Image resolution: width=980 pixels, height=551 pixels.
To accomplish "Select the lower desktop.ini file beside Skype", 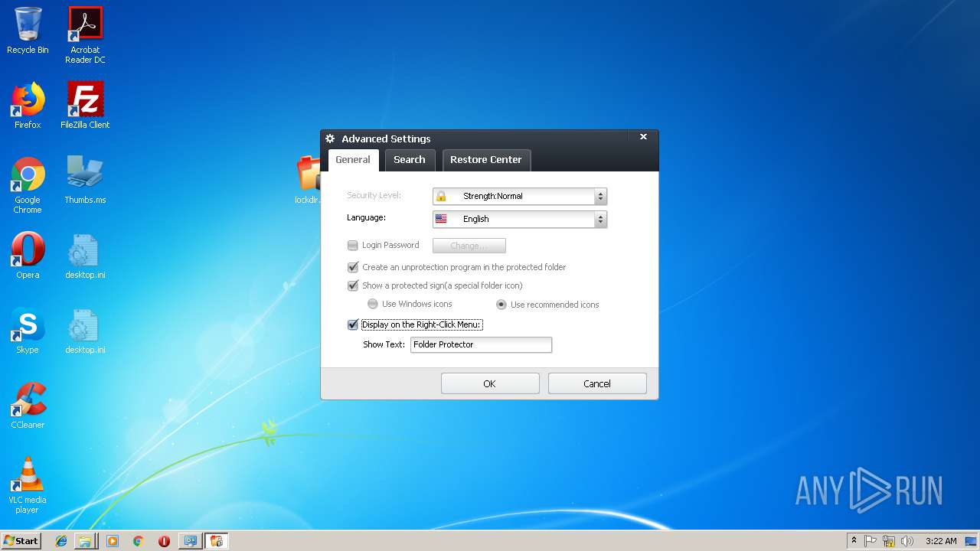I will [x=85, y=331].
